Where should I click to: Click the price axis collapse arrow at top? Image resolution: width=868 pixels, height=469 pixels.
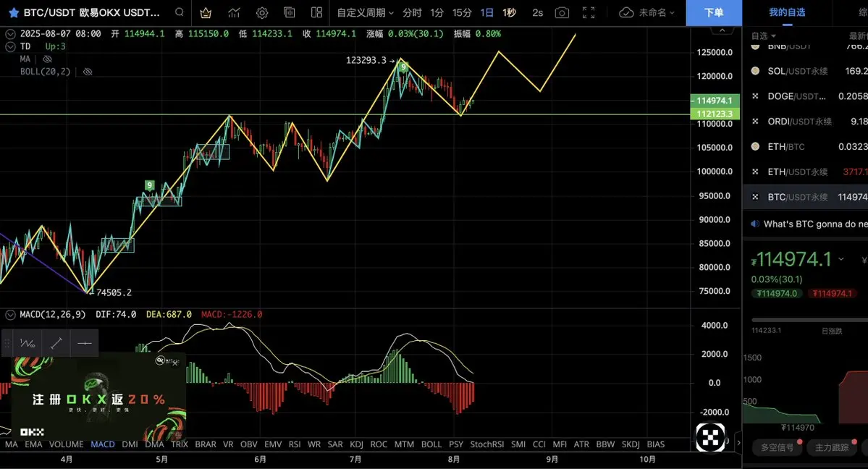(x=722, y=30)
